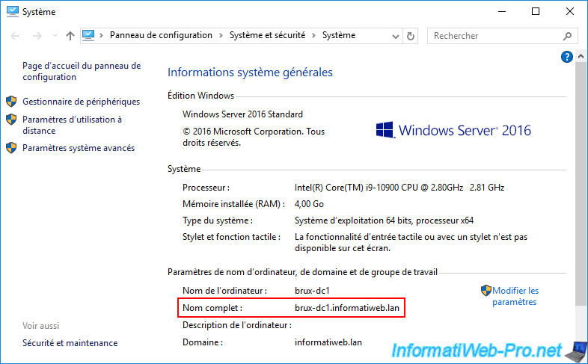Image resolution: width=588 pixels, height=364 pixels.
Task: Open Gestionnaire de périphériques
Action: [81, 102]
